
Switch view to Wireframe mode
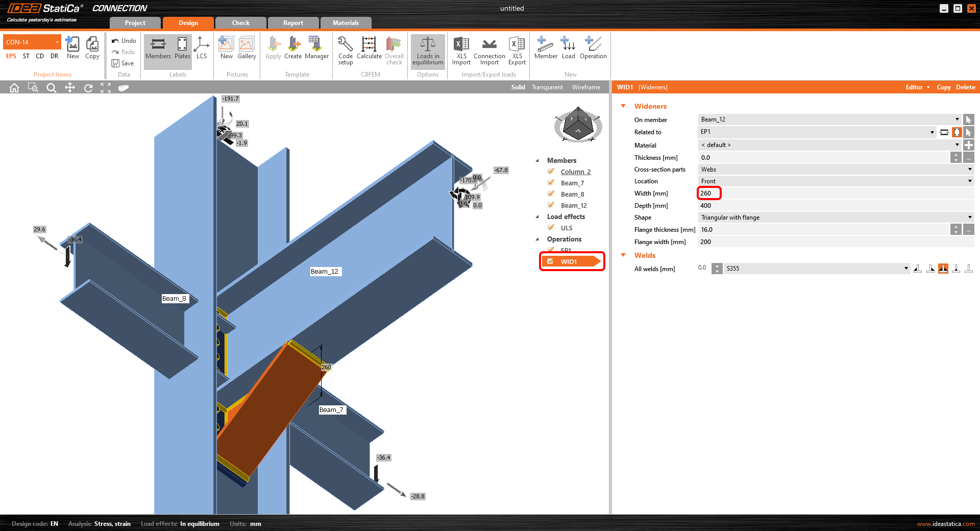pos(586,87)
